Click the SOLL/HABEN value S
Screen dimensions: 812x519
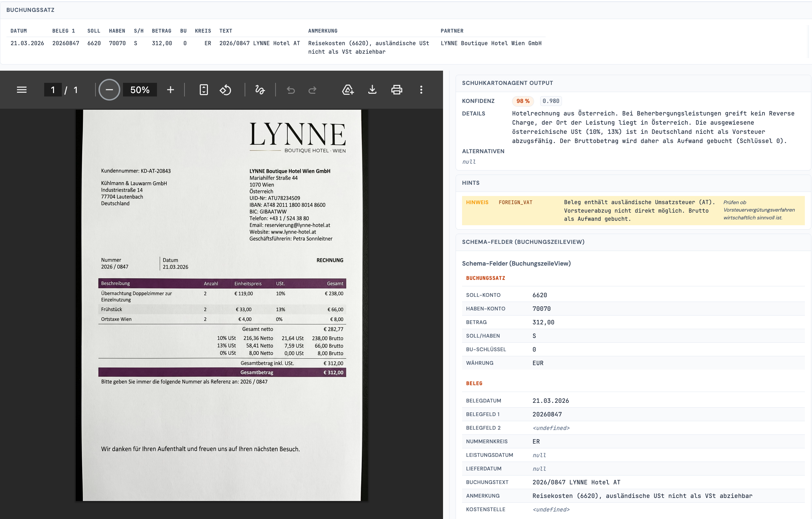(x=534, y=336)
